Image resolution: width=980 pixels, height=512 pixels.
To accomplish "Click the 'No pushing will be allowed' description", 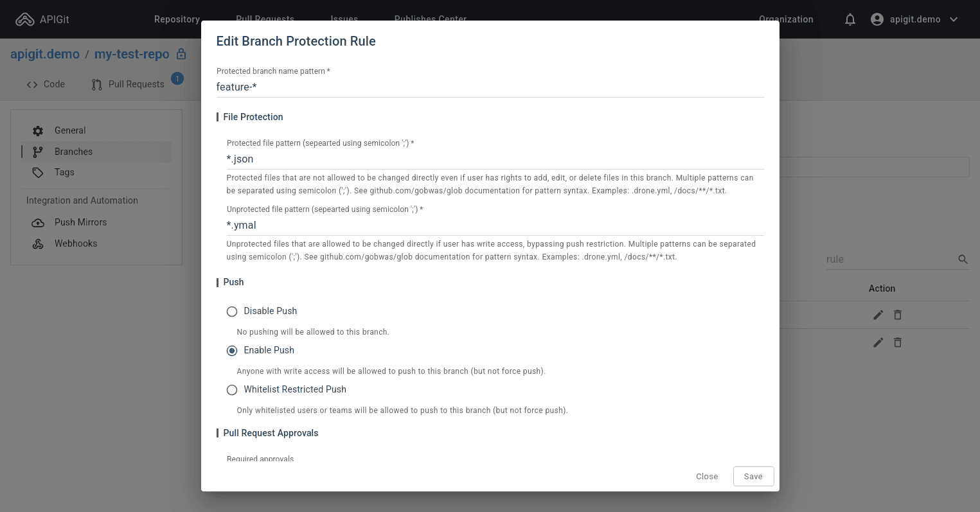I will pos(313,332).
